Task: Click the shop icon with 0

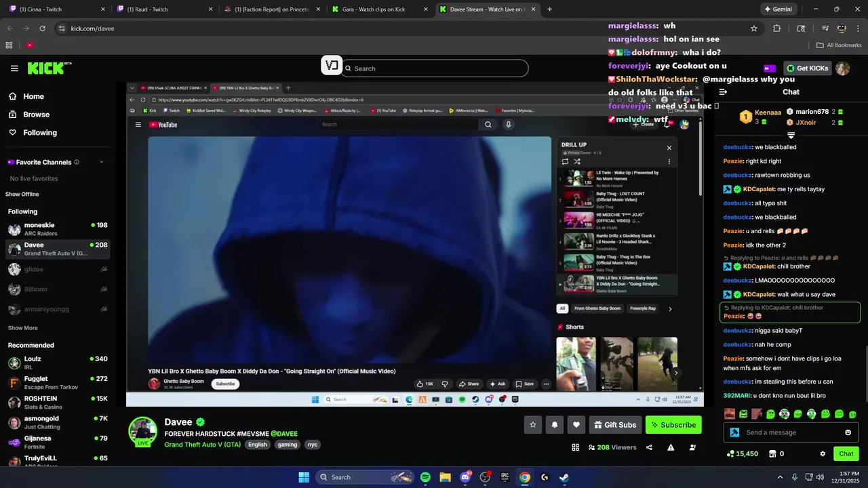Action: [777, 454]
